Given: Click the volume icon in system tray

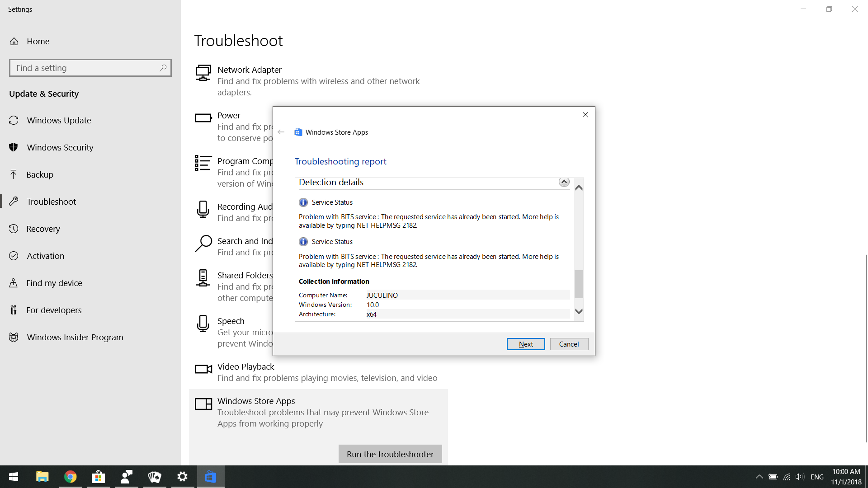Looking at the screenshot, I should [x=800, y=477].
